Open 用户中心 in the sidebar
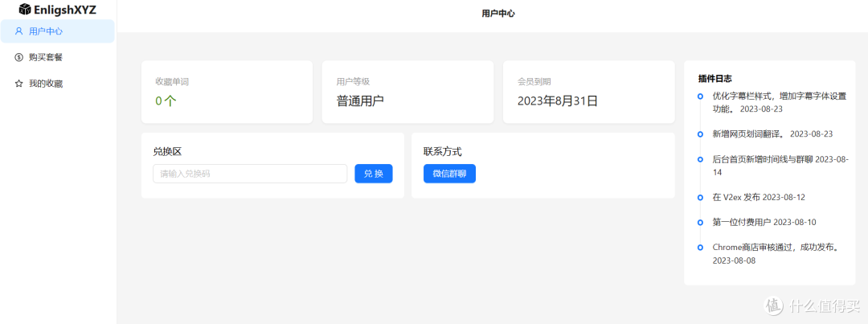The height and width of the screenshot is (324, 868). point(58,31)
